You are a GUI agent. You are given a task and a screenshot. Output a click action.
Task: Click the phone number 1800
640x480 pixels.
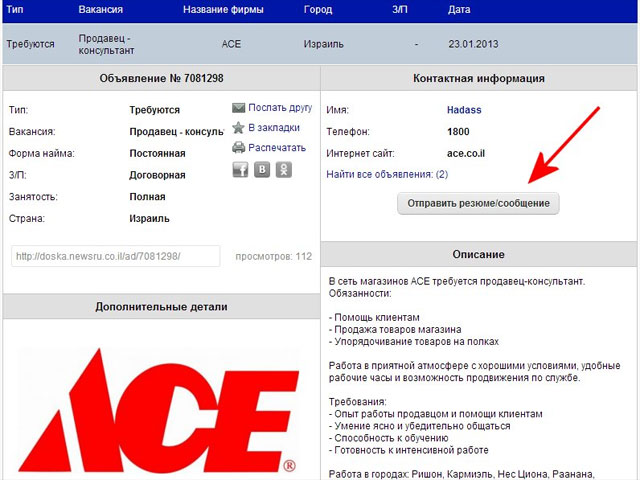coord(458,131)
